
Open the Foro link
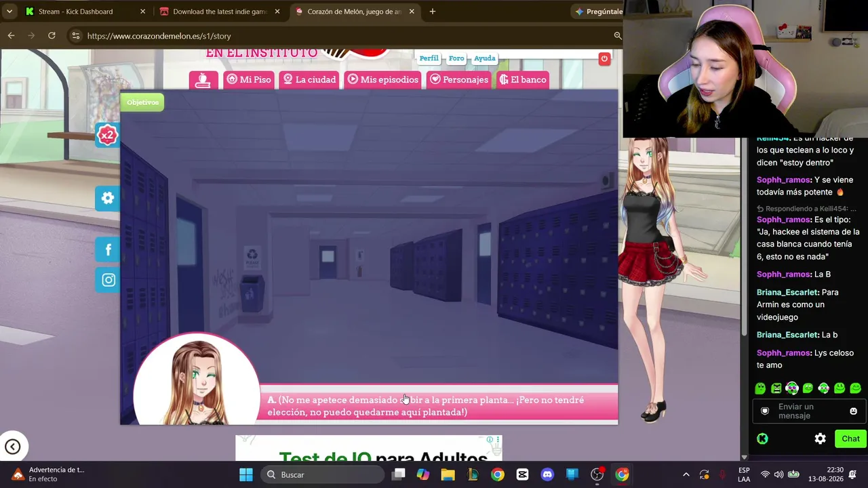point(456,58)
